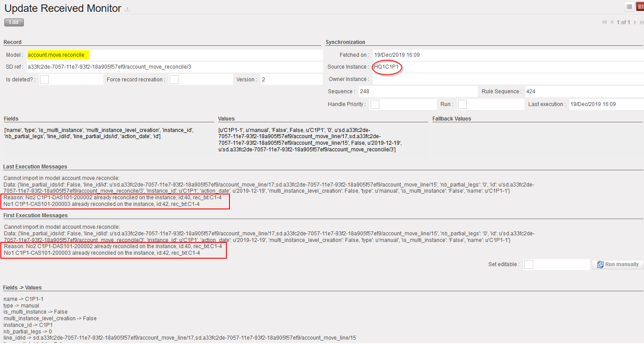Check the Handle Priority box
Viewport: 644px width, 344px height.
(x=375, y=104)
